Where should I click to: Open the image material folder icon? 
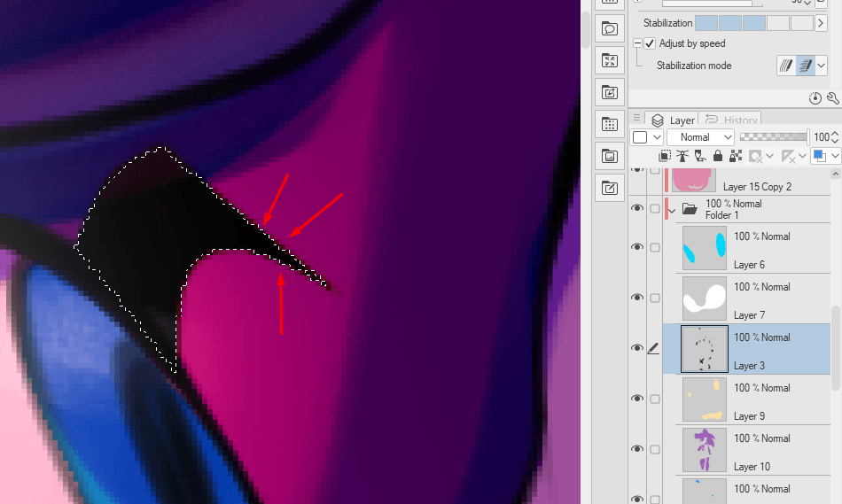coord(610,156)
